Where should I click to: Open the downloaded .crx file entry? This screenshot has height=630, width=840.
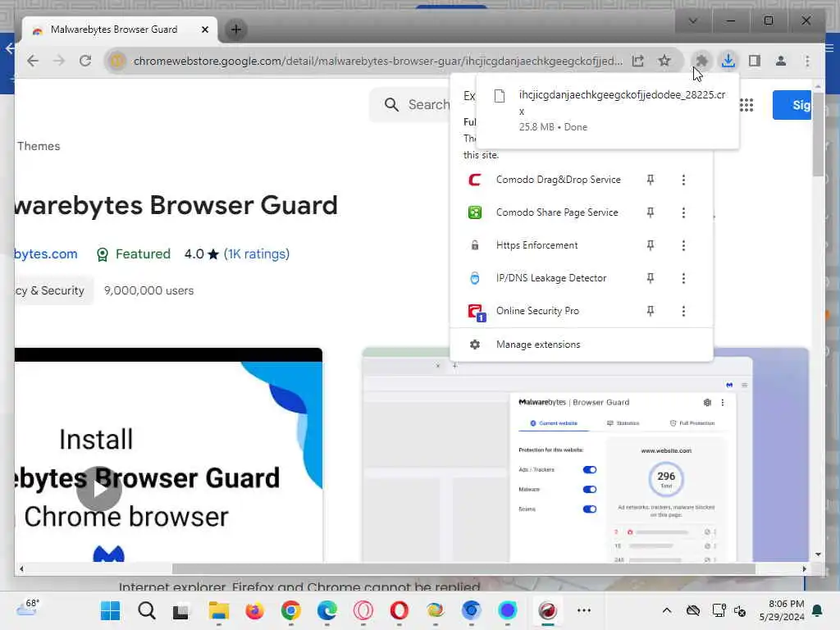(607, 111)
